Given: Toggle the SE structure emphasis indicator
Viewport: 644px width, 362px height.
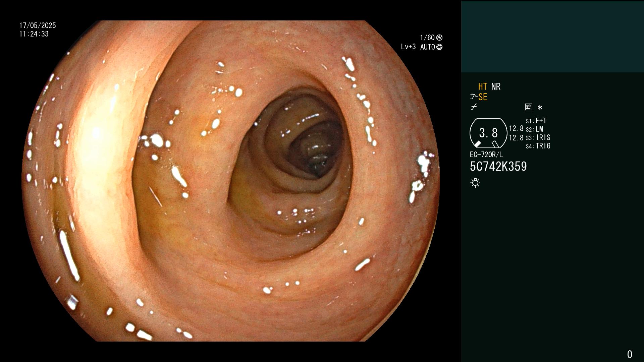Looking at the screenshot, I should click(483, 97).
